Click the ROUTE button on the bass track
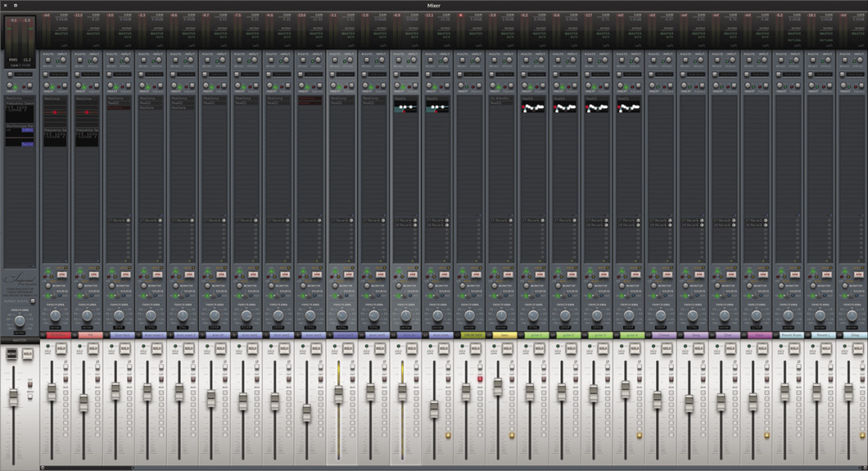The width and height of the screenshot is (868, 471). (495, 60)
